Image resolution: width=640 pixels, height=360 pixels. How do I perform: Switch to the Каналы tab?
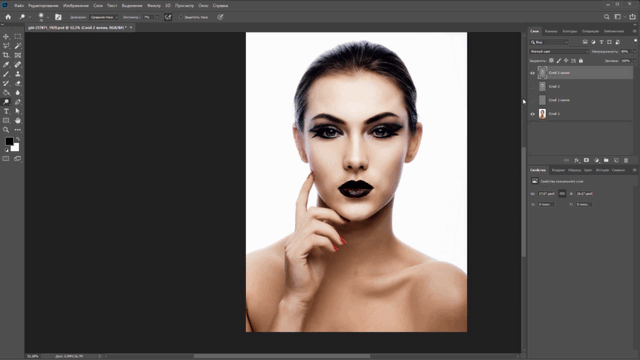551,31
